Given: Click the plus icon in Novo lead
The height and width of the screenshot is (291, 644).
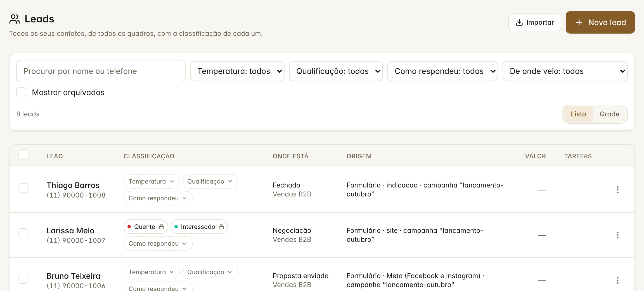Looking at the screenshot, I should (x=579, y=22).
